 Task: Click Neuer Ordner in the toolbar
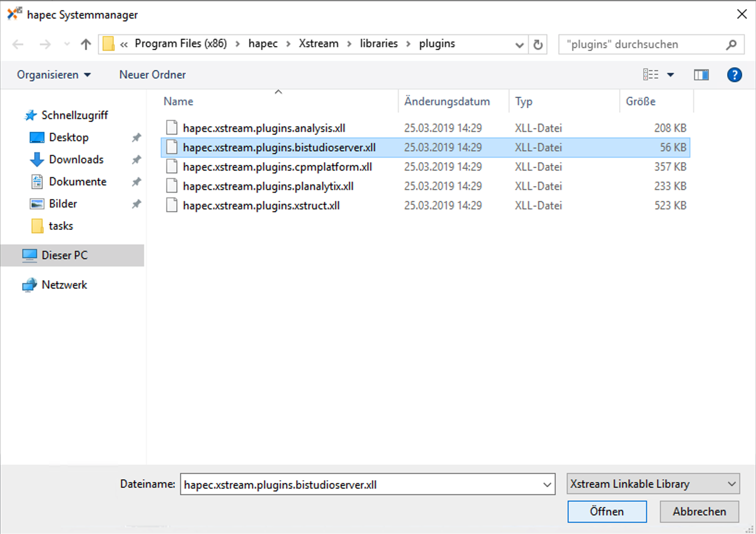152,75
